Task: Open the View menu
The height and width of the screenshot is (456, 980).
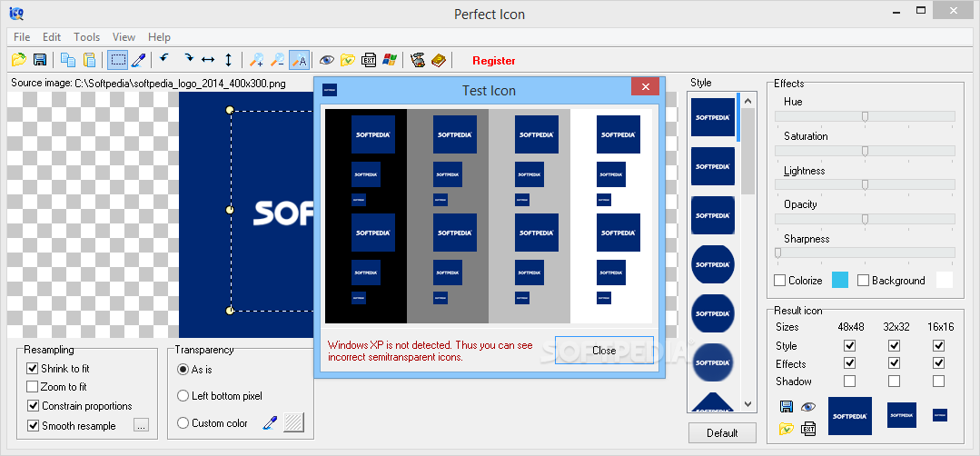Action: pos(124,37)
